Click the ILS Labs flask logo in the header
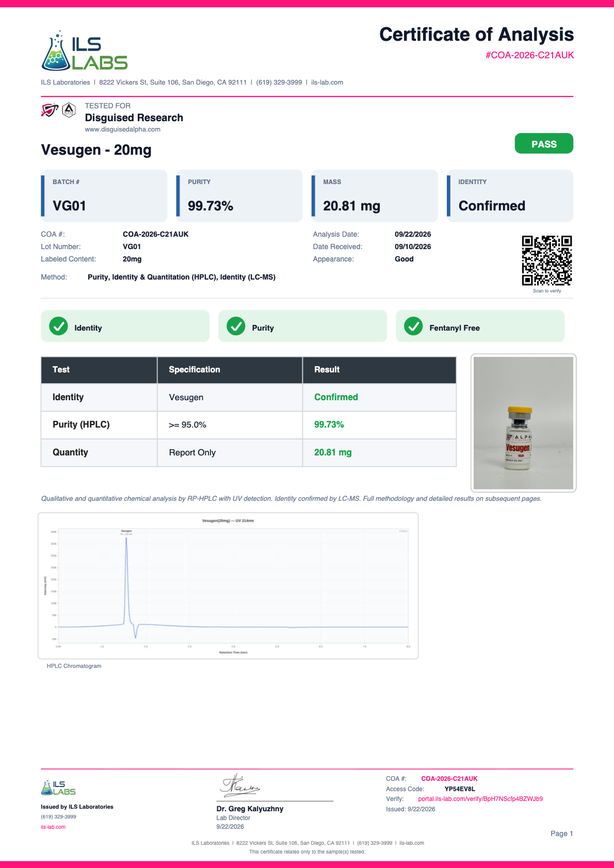Viewport: 614px width, 868px height. pos(84,51)
